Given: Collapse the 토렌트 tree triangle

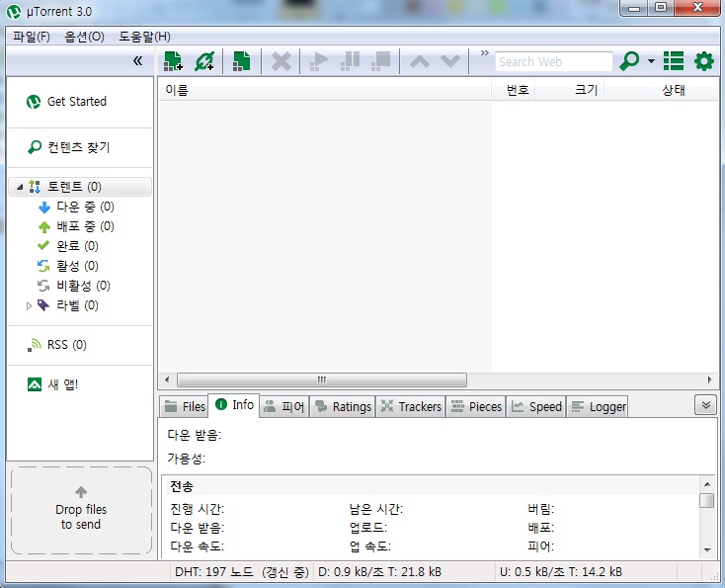Looking at the screenshot, I should coord(20,188).
